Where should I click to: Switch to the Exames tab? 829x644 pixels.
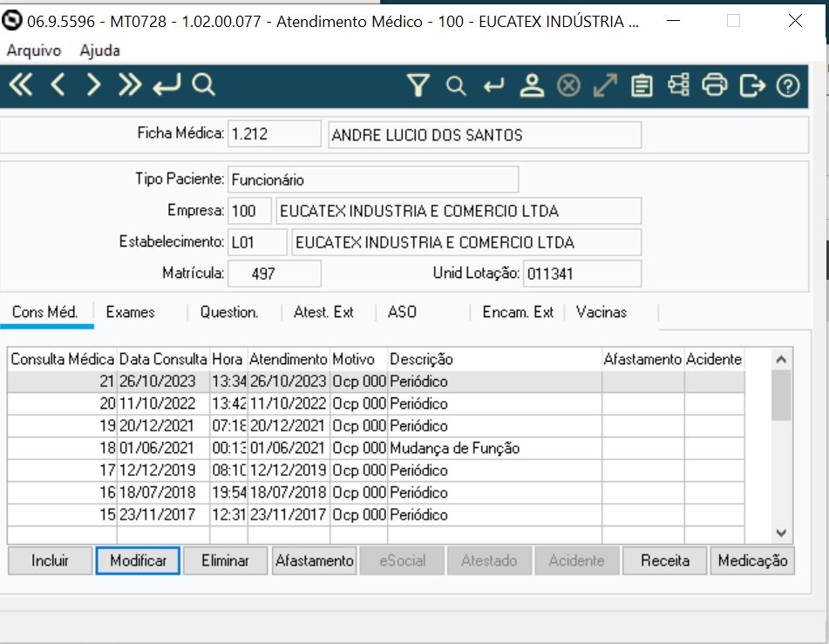pos(130,312)
